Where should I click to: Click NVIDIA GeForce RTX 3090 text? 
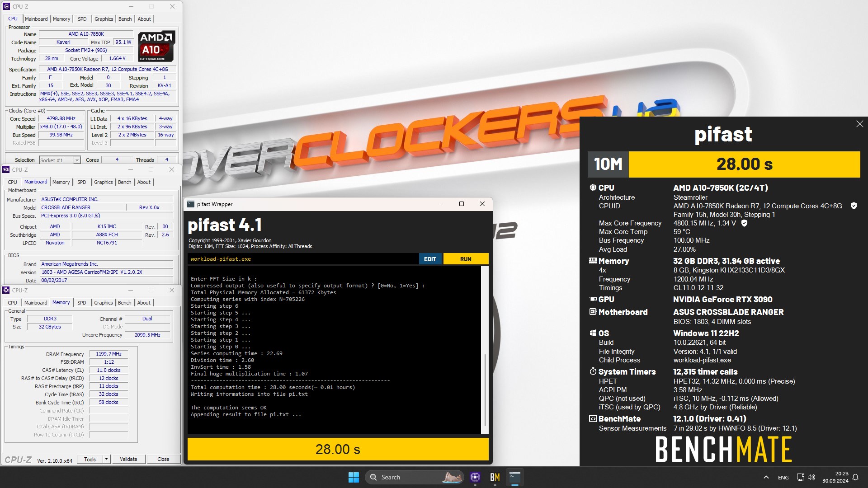[722, 299]
